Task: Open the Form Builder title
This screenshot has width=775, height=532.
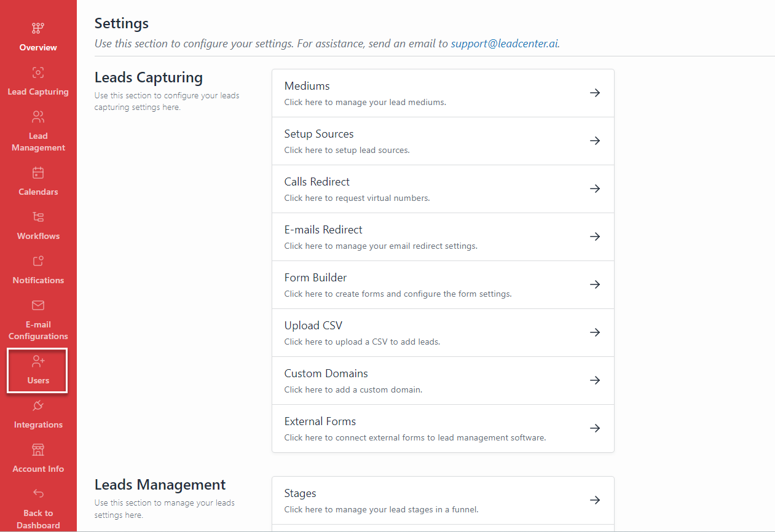Action: point(315,278)
